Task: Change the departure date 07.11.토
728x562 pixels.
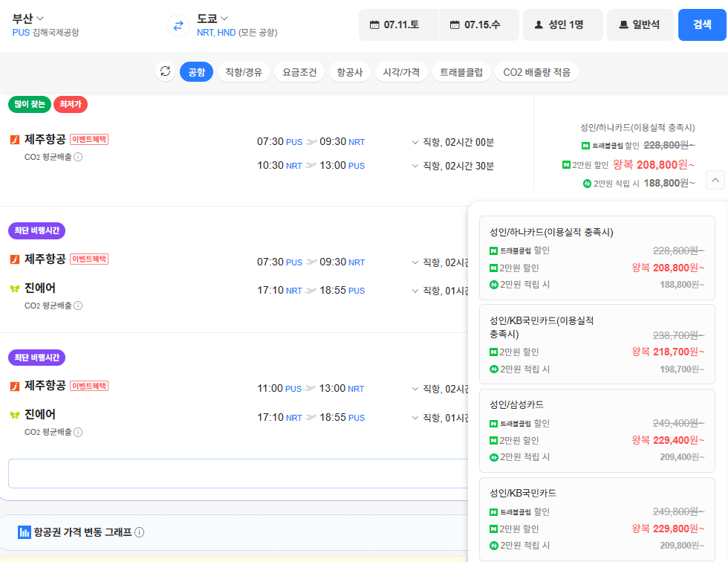Action: click(398, 25)
